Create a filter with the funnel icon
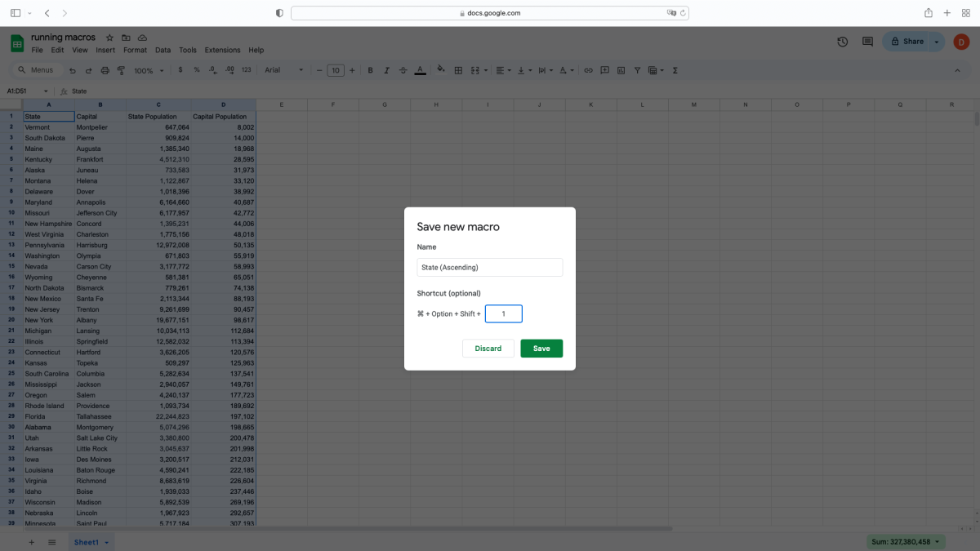The width and height of the screenshot is (980, 551). (637, 70)
